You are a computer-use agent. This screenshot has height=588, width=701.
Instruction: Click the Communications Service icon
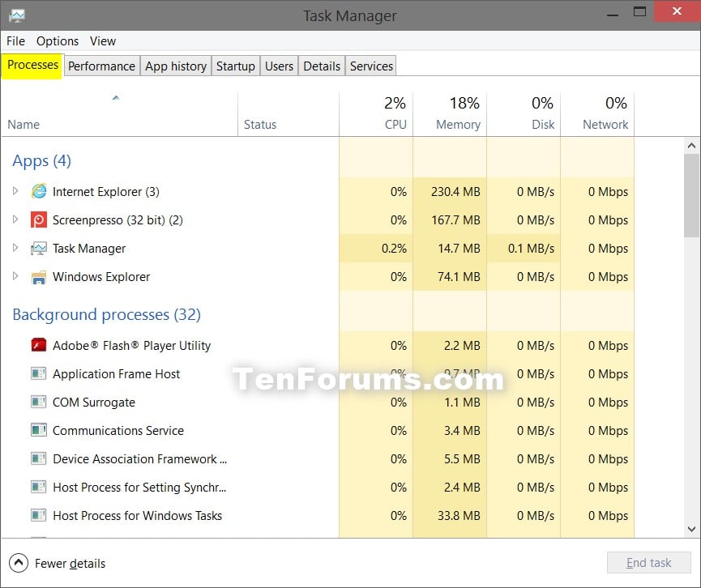coord(39,430)
